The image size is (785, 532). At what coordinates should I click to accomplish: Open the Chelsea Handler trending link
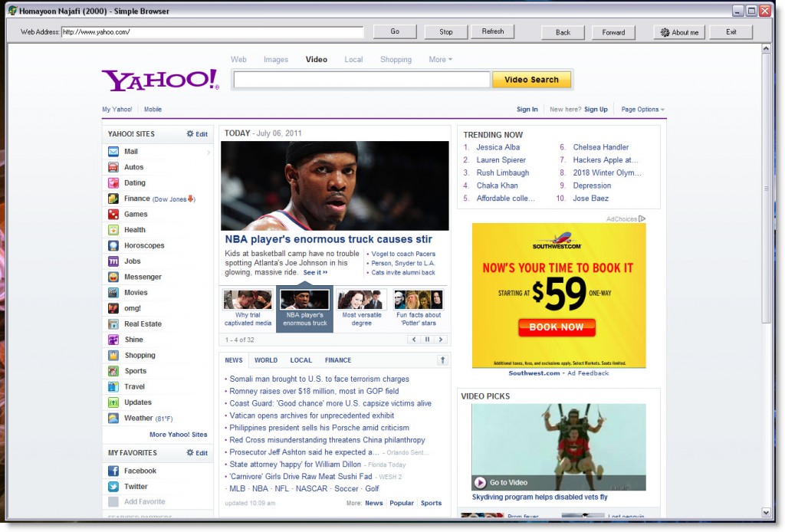[x=601, y=147]
